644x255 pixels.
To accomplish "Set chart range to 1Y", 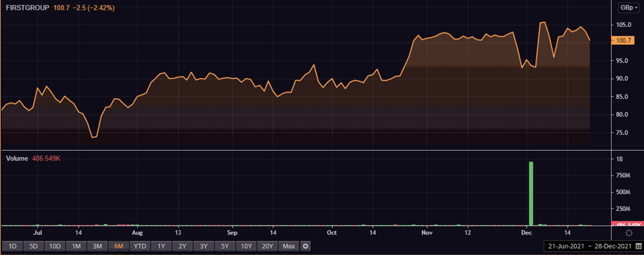I will pyautogui.click(x=162, y=246).
